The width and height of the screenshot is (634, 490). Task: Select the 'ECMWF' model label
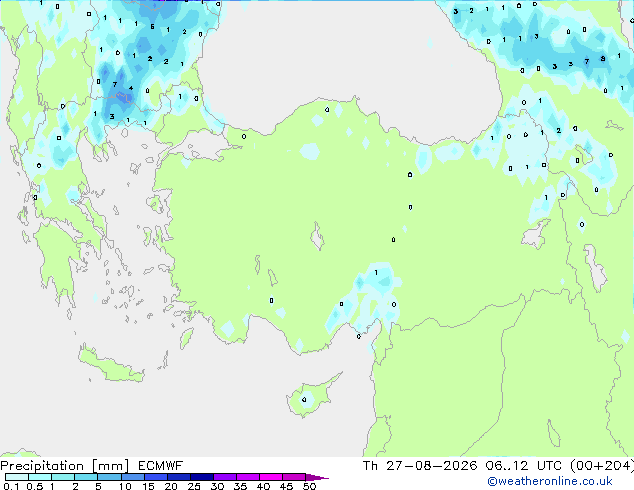click(161, 466)
